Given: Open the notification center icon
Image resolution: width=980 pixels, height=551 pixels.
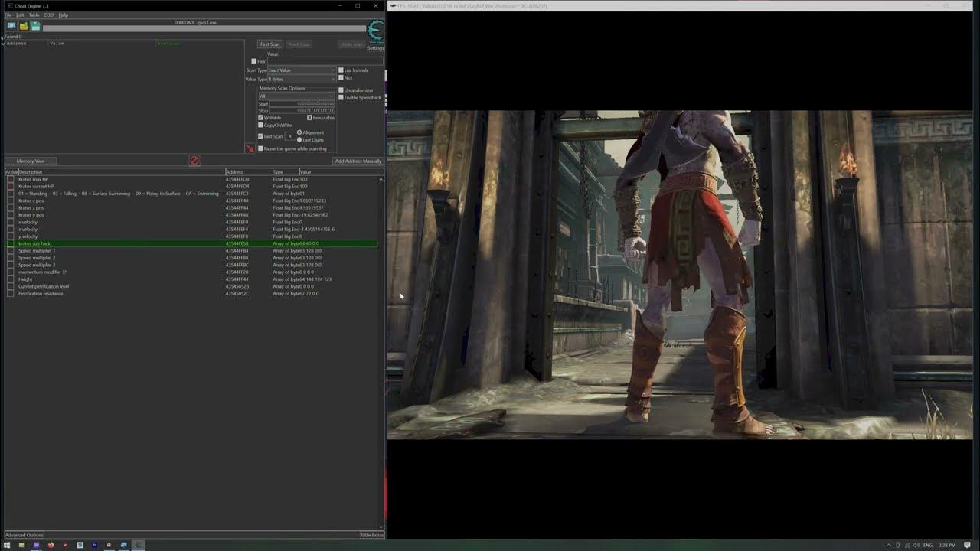Looking at the screenshot, I should point(967,545).
